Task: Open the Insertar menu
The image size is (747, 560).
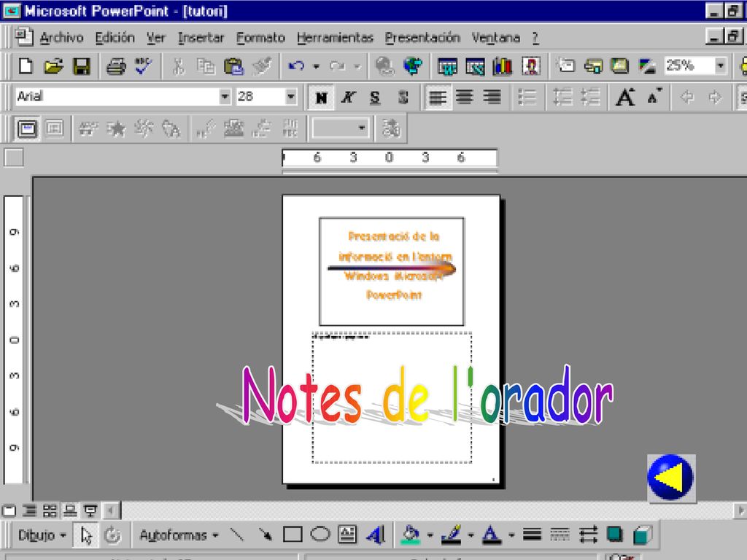Action: [201, 38]
